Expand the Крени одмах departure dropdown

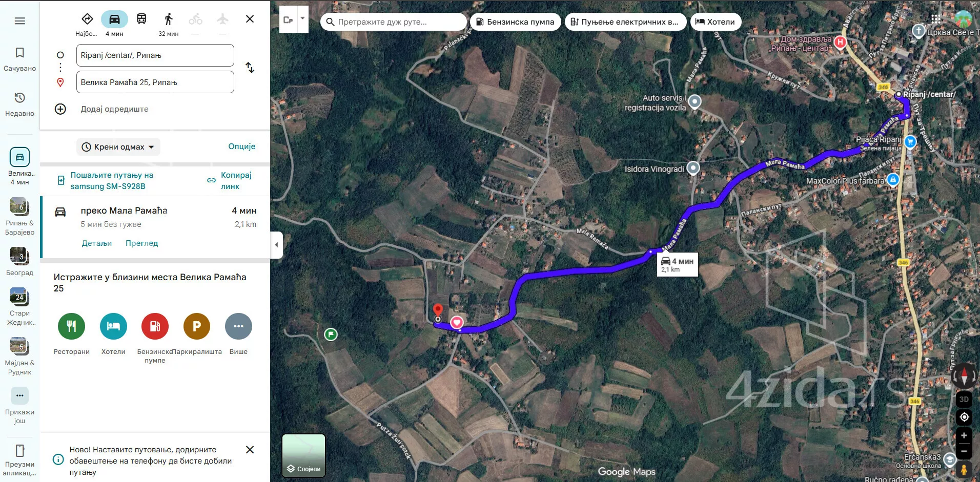tap(119, 147)
